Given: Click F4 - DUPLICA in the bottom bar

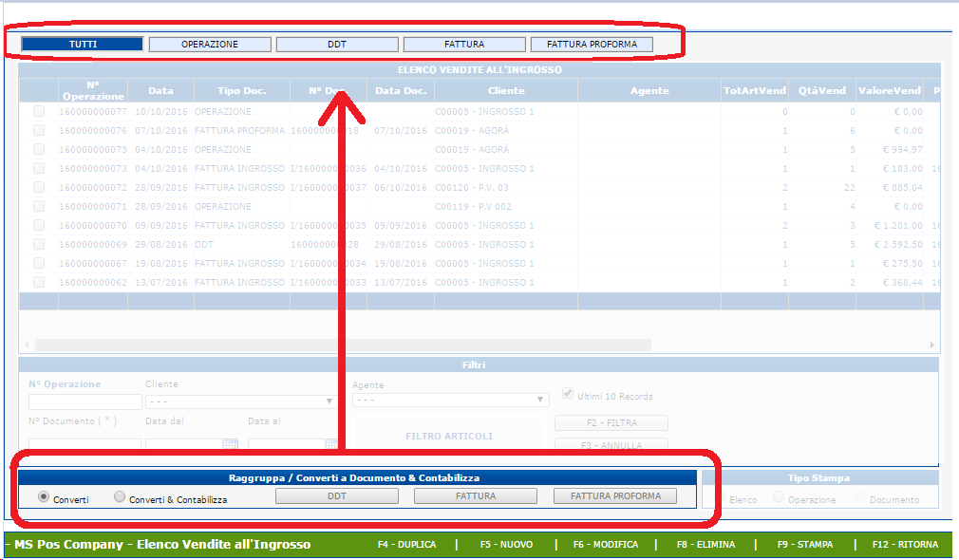Looking at the screenshot, I should [406, 544].
